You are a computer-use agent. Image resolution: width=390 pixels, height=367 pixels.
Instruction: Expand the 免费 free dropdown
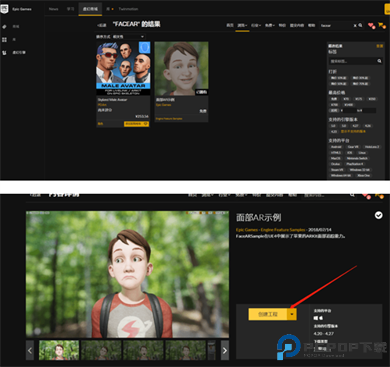pyautogui.click(x=270, y=25)
